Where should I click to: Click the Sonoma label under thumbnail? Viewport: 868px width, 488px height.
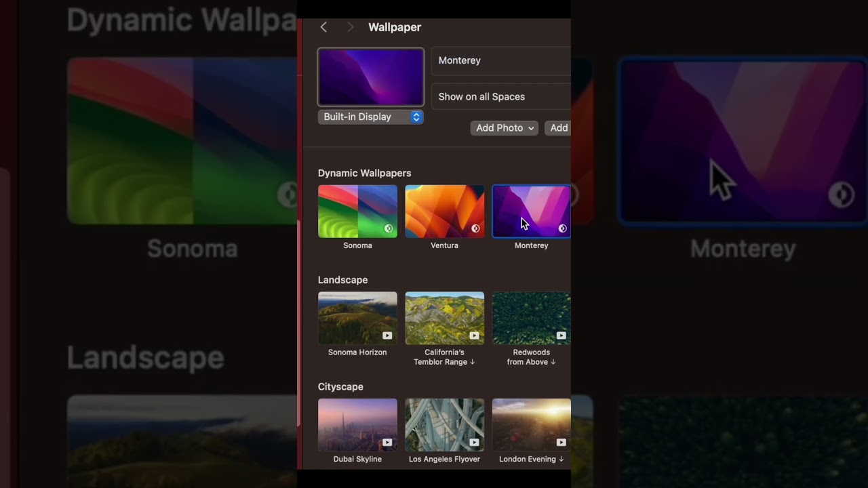click(x=357, y=245)
